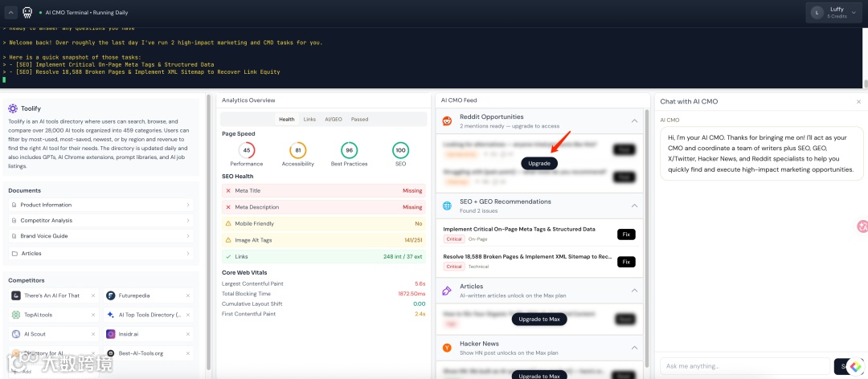This screenshot has width=868, height=379.
Task: Switch to the AI/GEO analytics tab
Action: click(334, 119)
